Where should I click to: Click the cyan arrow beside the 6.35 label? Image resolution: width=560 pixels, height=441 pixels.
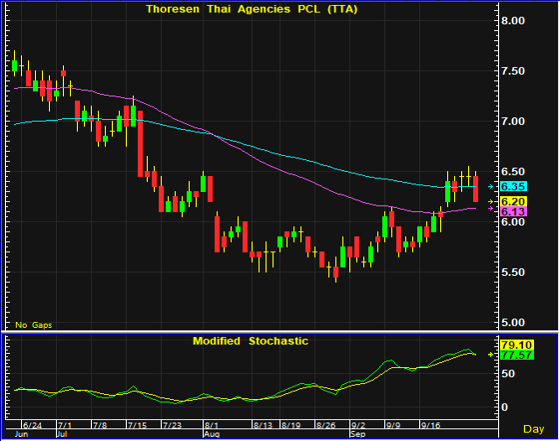pyautogui.click(x=491, y=186)
